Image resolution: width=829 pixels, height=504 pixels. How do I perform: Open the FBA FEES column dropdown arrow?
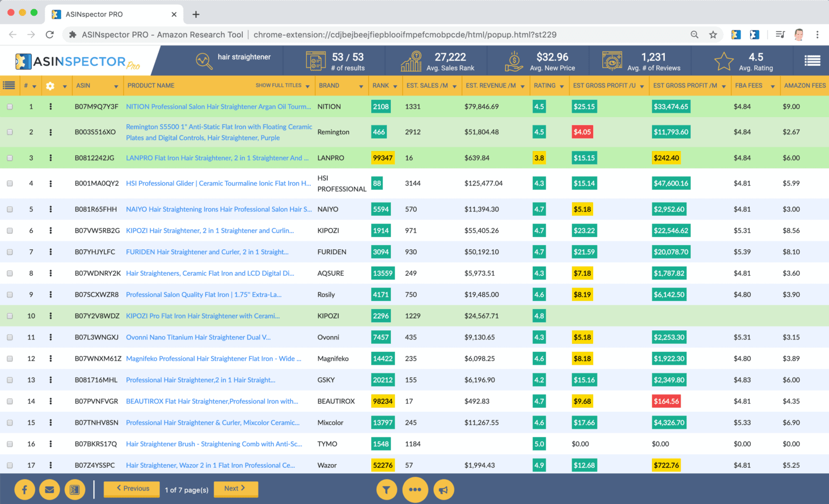point(772,86)
